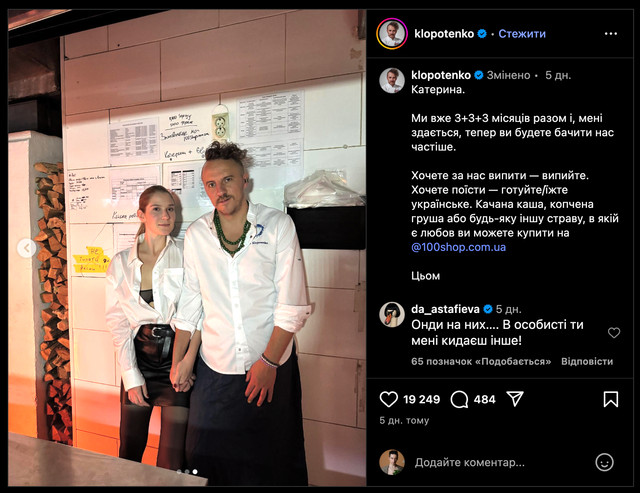Reply to the comment via Відповісти
The width and height of the screenshot is (640, 493).
click(587, 362)
